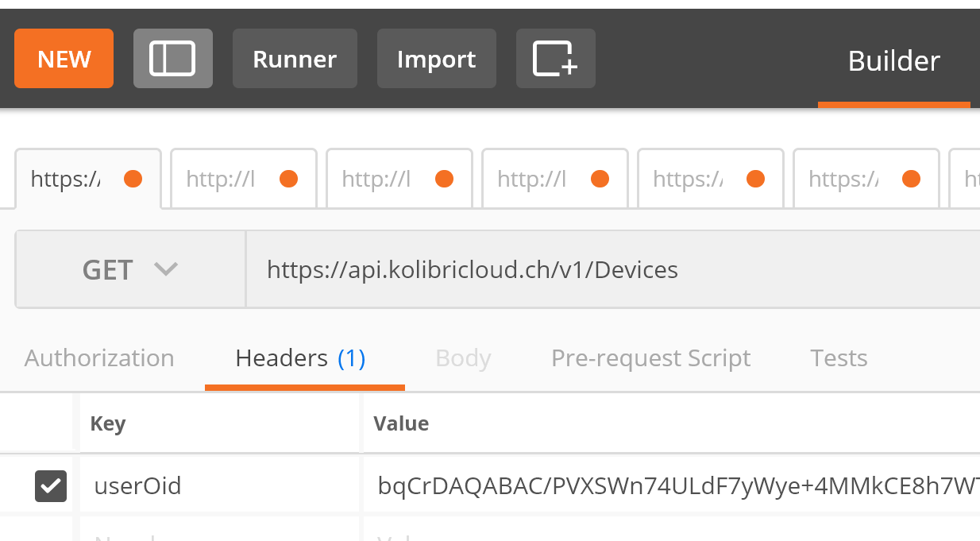Edit the userOid header value field
Image resolution: width=980 pixels, height=541 pixels.
coord(672,485)
